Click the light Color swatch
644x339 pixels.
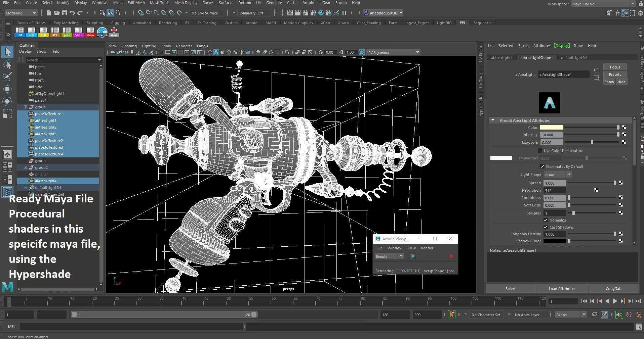[x=551, y=128]
